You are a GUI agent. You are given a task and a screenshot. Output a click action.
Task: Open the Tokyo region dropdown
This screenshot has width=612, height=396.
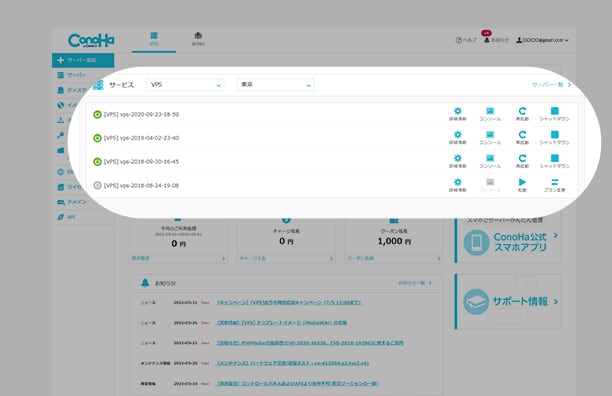(275, 85)
